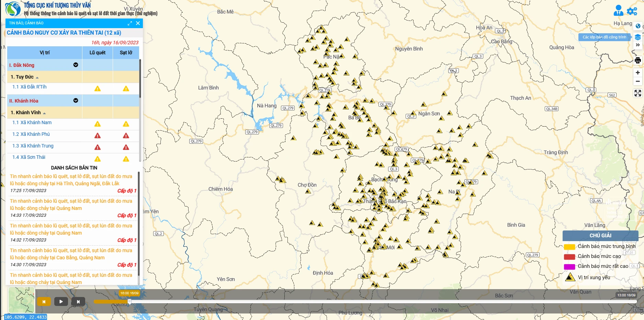The width and height of the screenshot is (644, 320).
Task: Click the timeline slider handle
Action: 129,301
